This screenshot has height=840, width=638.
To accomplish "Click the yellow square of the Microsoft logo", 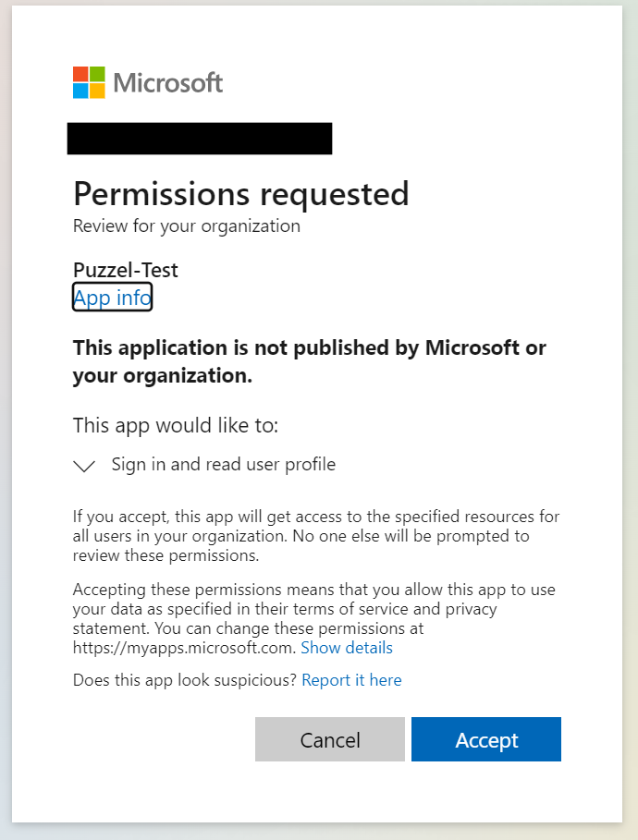I will click(x=95, y=89).
